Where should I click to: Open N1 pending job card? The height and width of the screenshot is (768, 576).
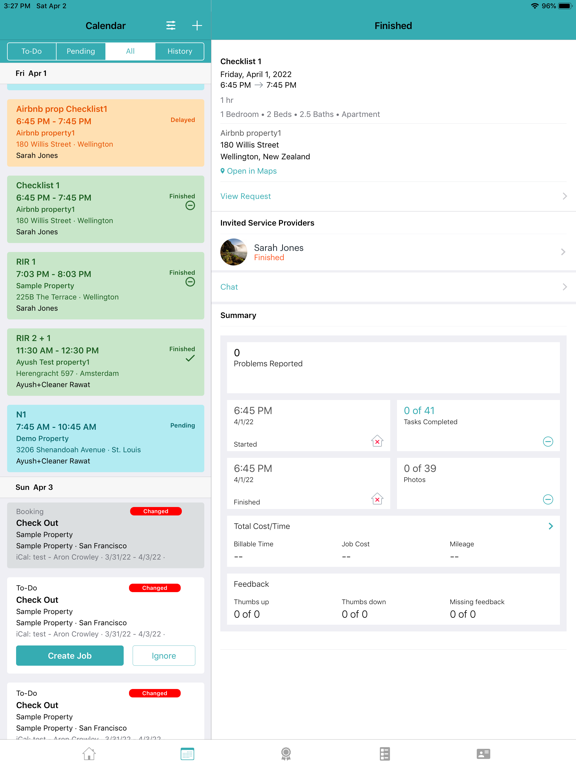coord(105,438)
